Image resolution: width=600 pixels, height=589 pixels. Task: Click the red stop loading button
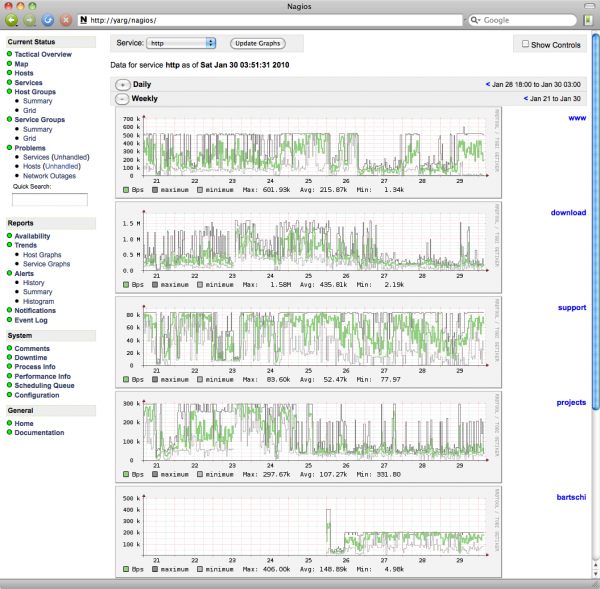pyautogui.click(x=65, y=19)
